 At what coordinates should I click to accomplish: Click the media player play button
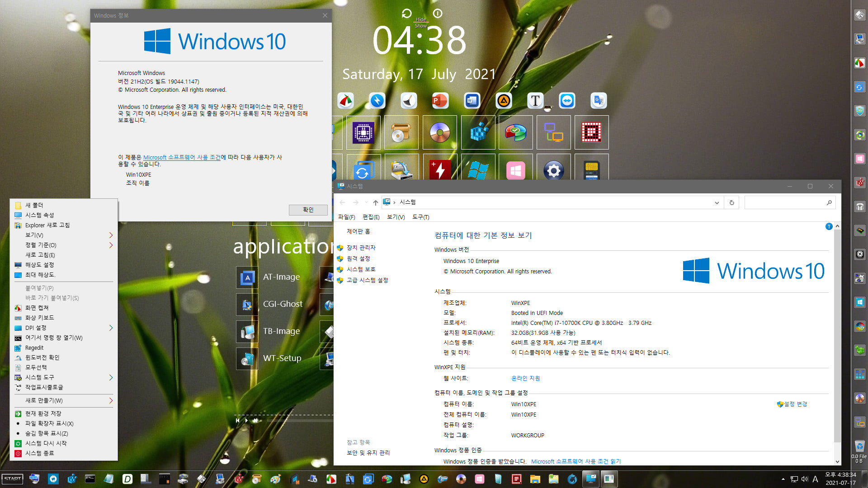[246, 420]
